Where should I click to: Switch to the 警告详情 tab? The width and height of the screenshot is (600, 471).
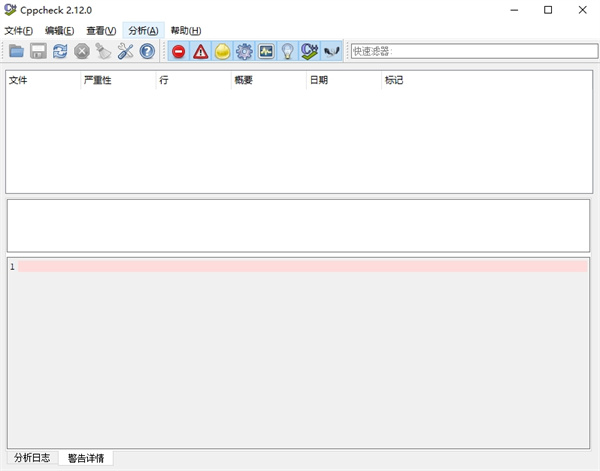point(86,458)
